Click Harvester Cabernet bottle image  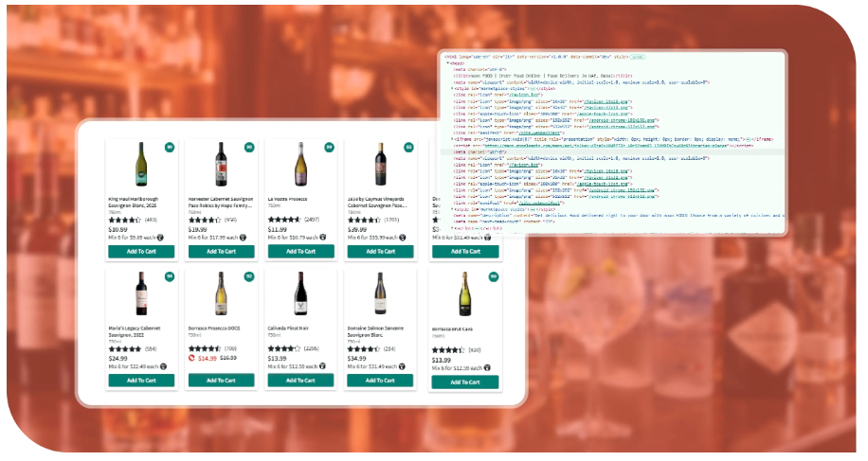[x=221, y=164]
